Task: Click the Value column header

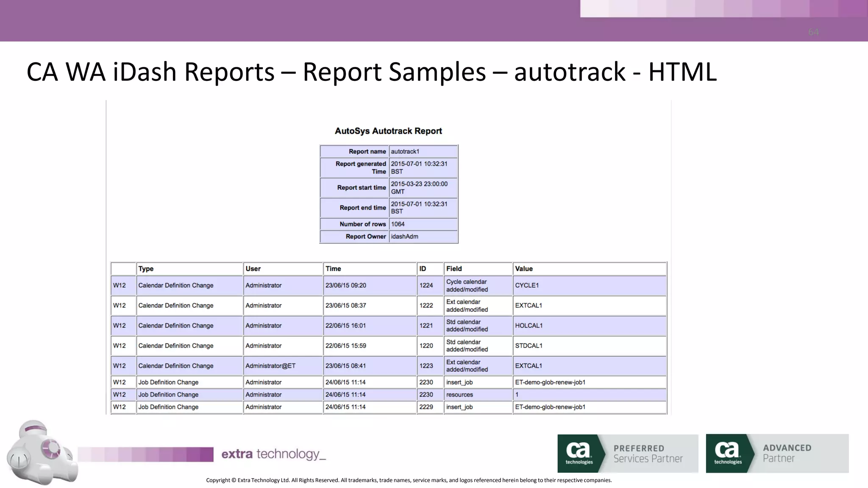Action: 524,269
